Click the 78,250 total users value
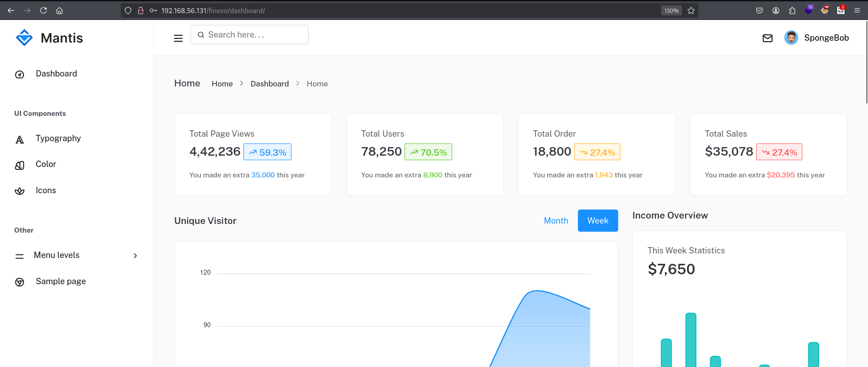 click(382, 152)
